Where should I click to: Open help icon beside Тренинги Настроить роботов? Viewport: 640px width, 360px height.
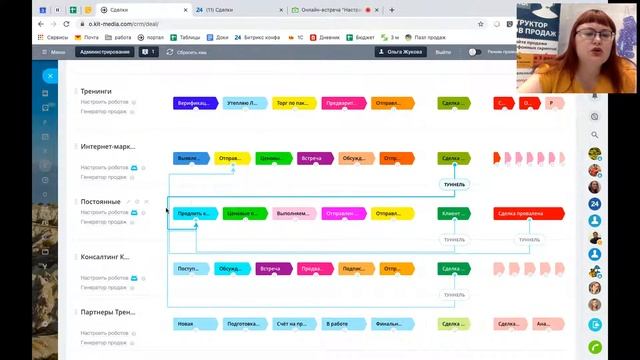(x=133, y=102)
